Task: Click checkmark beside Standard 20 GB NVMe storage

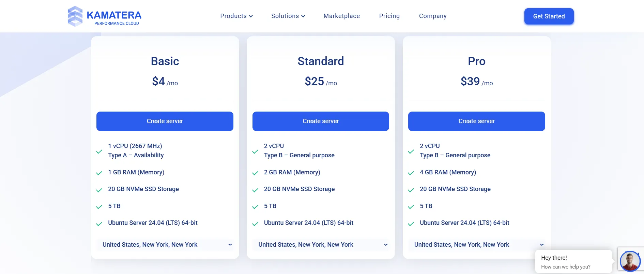Action: coord(255,190)
